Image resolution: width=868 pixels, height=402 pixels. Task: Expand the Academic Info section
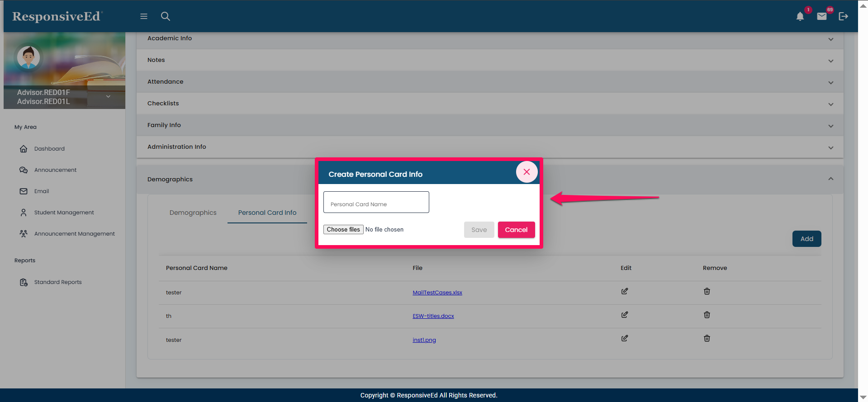830,39
